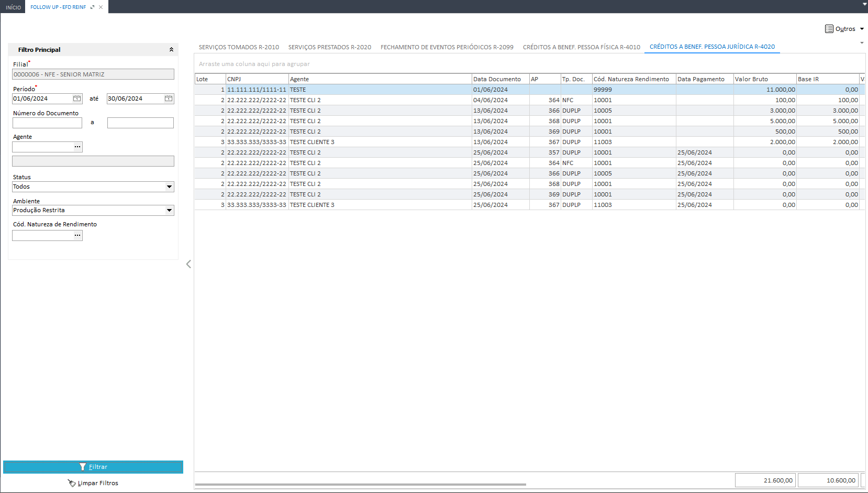
Task: Sort by the Base IR column header
Action: coord(828,79)
